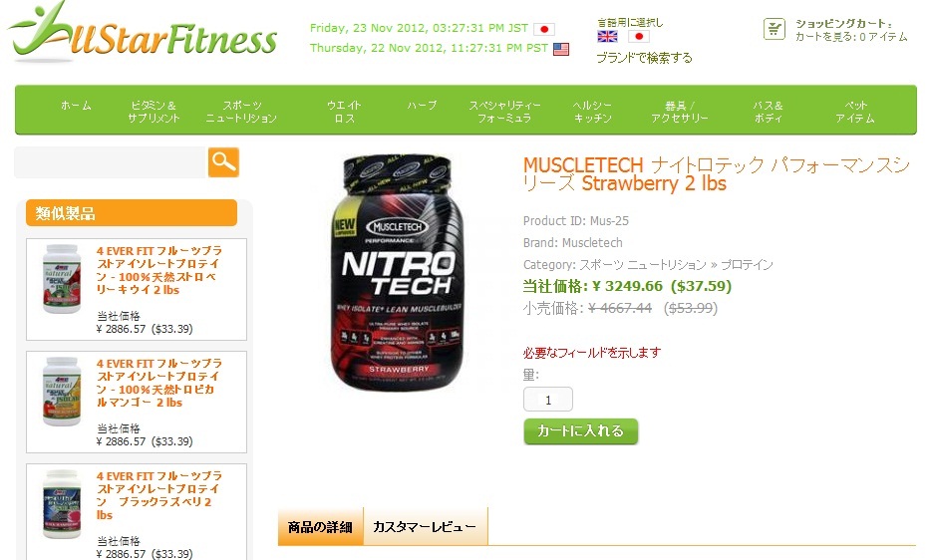The width and height of the screenshot is (928, 560).
Task: Click the green カートに入れる button
Action: point(580,431)
